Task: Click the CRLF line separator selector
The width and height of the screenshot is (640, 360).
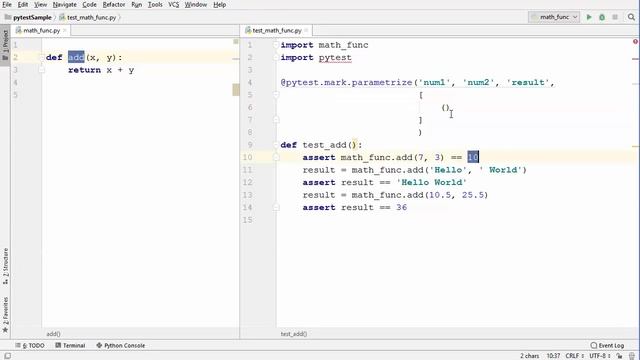Action: (x=575, y=356)
